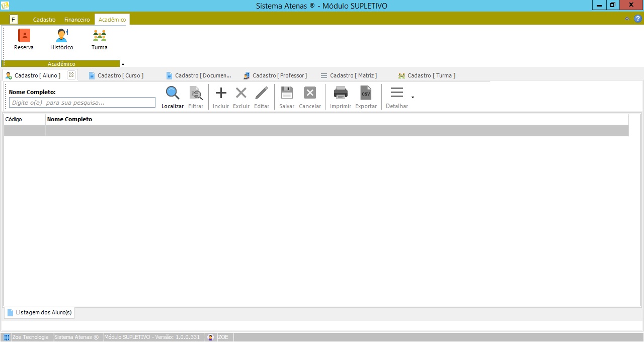Click the Exportar CSV icon
Screen dimensions: 644x342
366,93
